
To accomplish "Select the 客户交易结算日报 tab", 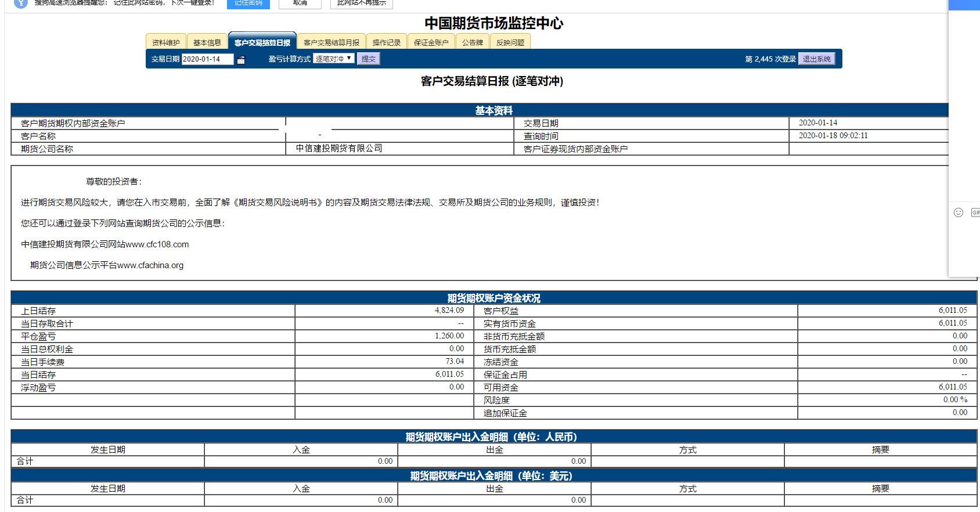I will click(x=262, y=42).
